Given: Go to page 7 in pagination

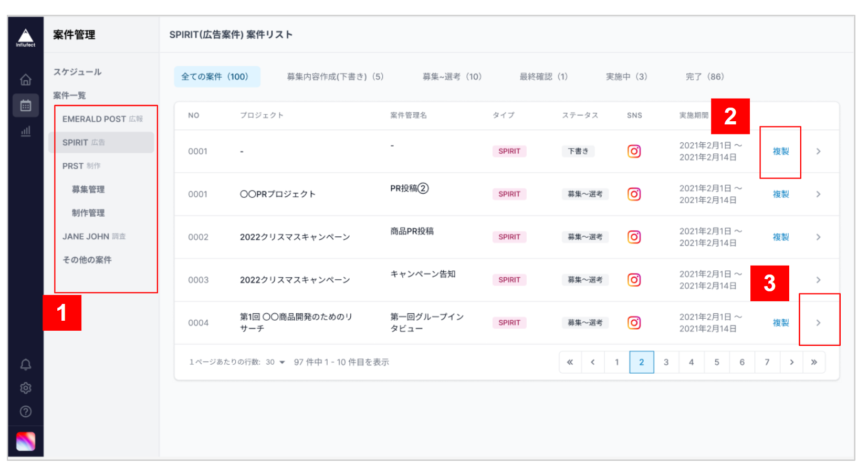Looking at the screenshot, I should click(767, 362).
